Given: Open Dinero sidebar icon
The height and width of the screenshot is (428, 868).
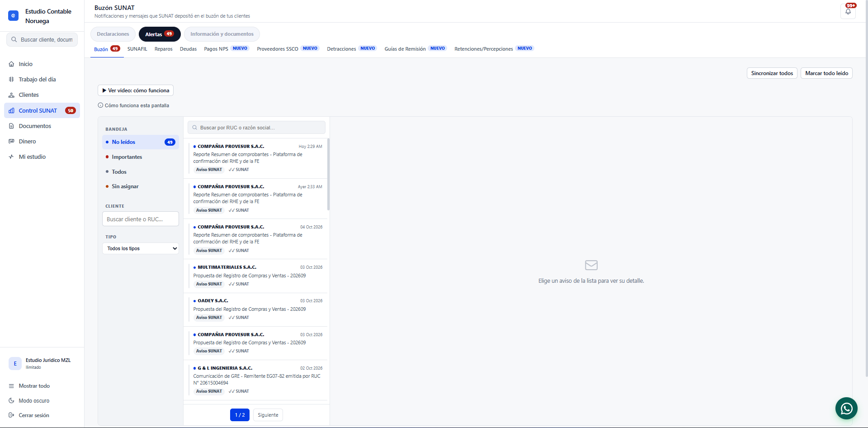Looking at the screenshot, I should 11,142.
